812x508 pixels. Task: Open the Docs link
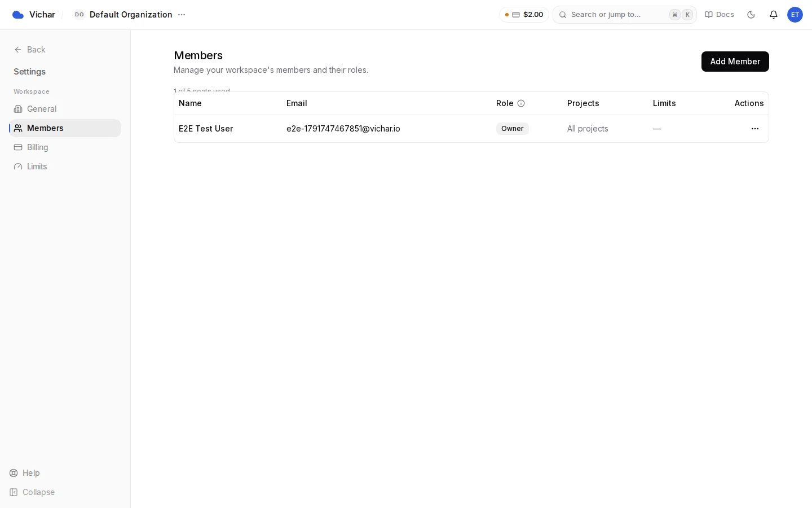(x=720, y=15)
